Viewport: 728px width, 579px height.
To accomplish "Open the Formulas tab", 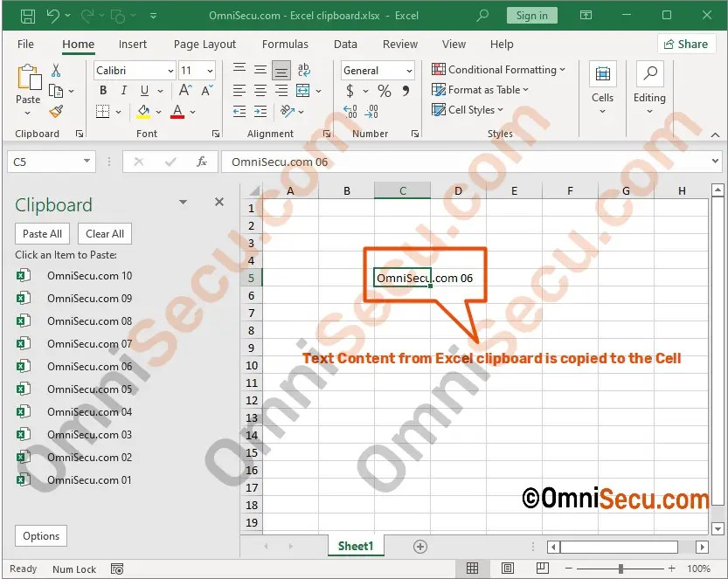I will [x=285, y=44].
